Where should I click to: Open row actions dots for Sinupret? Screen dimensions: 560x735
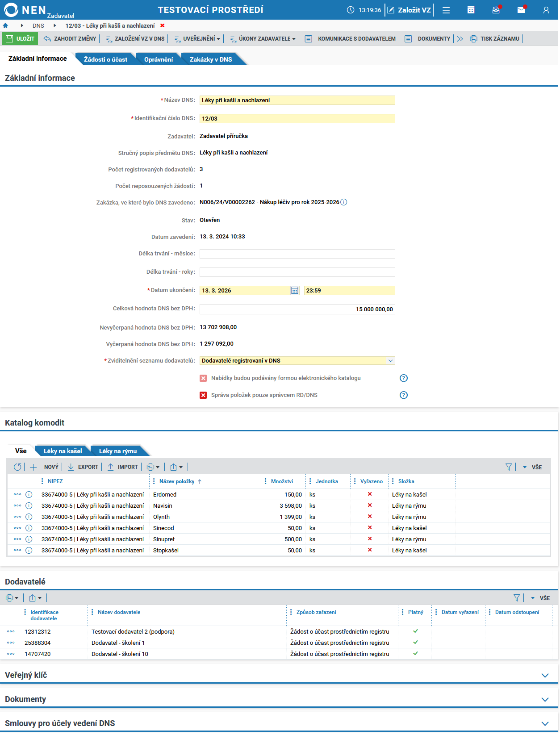[x=17, y=539]
